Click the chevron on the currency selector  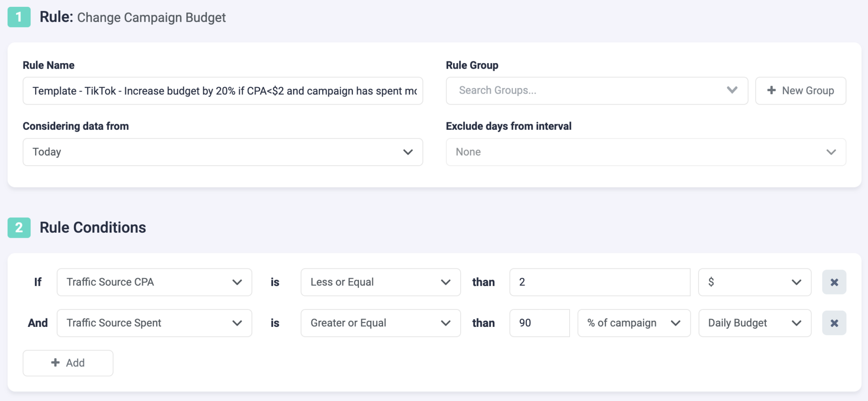point(796,282)
